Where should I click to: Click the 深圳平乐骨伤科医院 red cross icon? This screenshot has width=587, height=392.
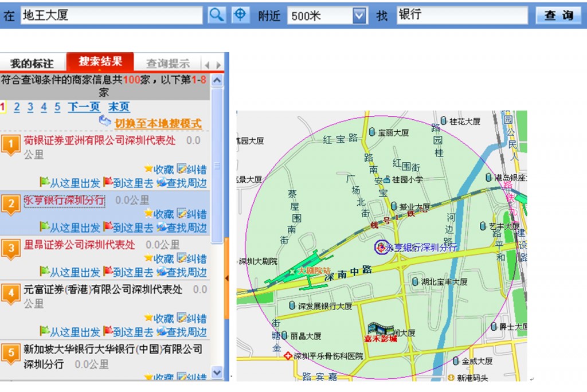(x=288, y=356)
